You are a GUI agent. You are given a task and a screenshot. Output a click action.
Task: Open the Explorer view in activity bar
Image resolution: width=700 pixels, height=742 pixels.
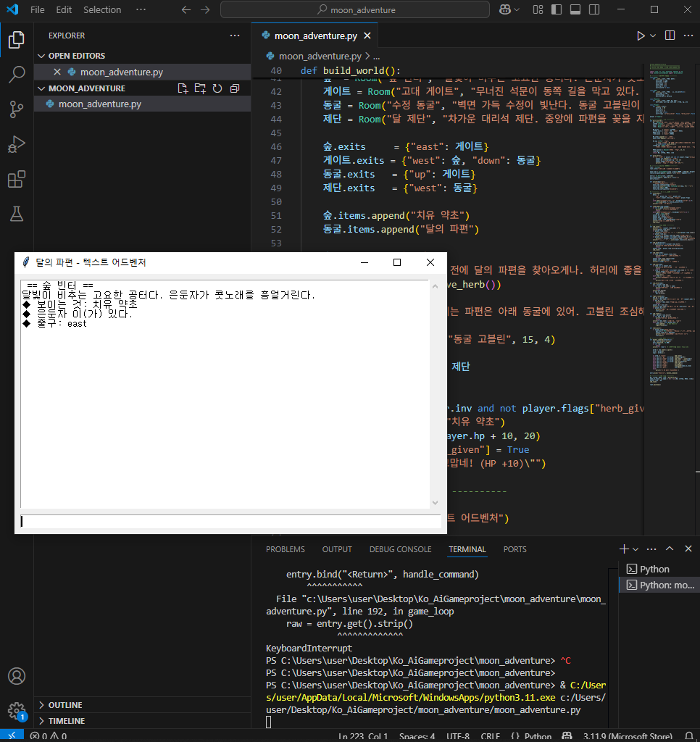coord(17,40)
